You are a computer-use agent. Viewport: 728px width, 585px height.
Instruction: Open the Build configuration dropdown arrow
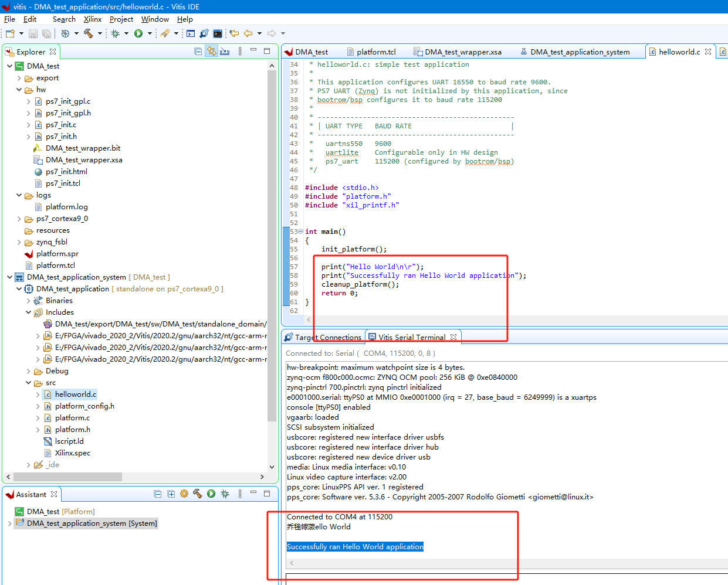pos(100,33)
